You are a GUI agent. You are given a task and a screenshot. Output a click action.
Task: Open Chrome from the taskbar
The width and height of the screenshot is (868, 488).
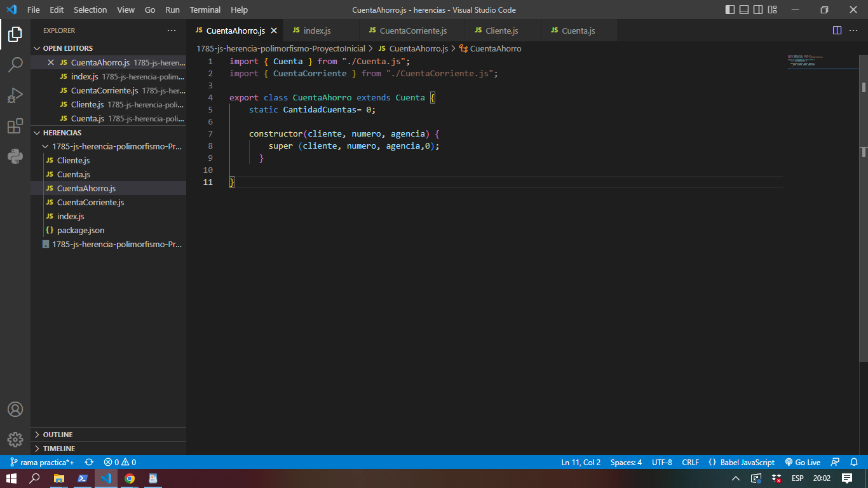tap(130, 478)
